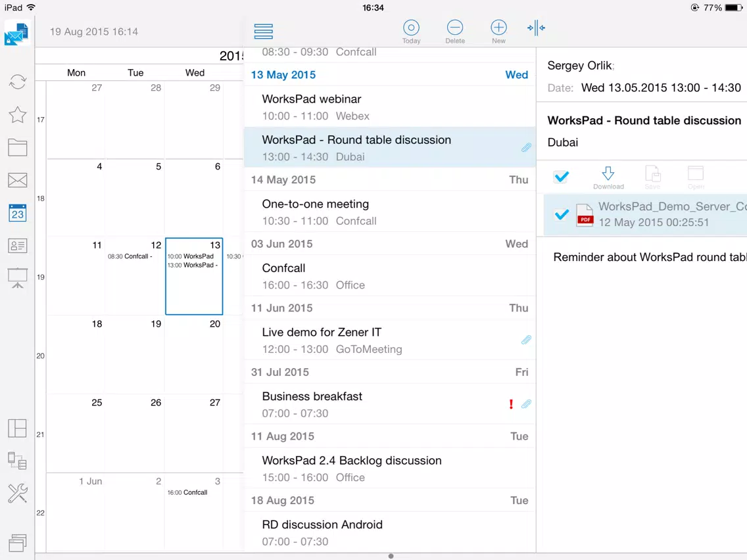Tap the 18 Aug 2015 date header
The width and height of the screenshot is (747, 560).
(x=390, y=500)
